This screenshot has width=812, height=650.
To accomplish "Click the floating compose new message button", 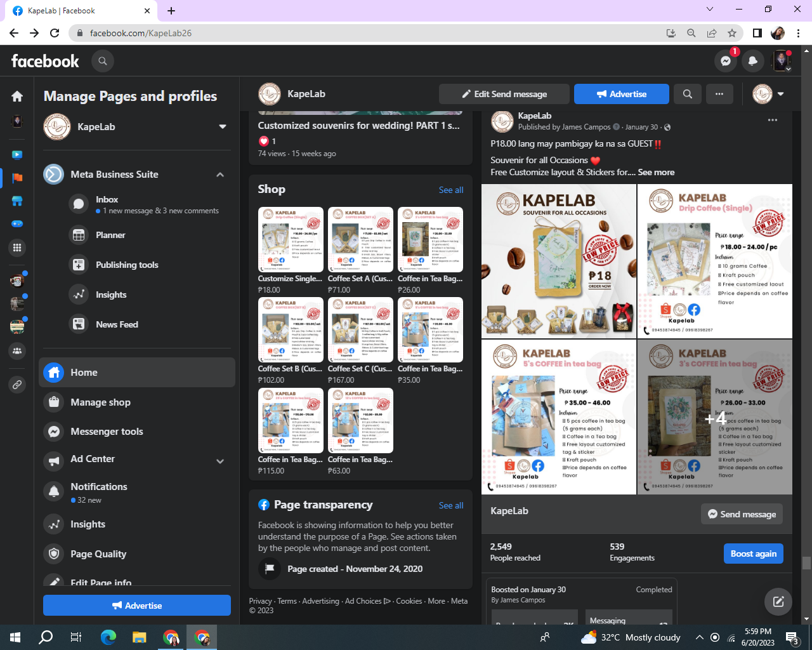I will (778, 602).
